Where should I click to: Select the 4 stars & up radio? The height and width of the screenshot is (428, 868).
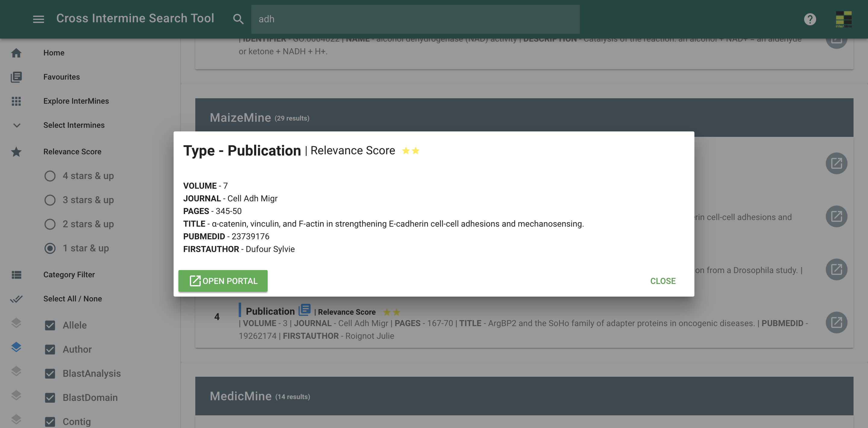click(x=50, y=176)
